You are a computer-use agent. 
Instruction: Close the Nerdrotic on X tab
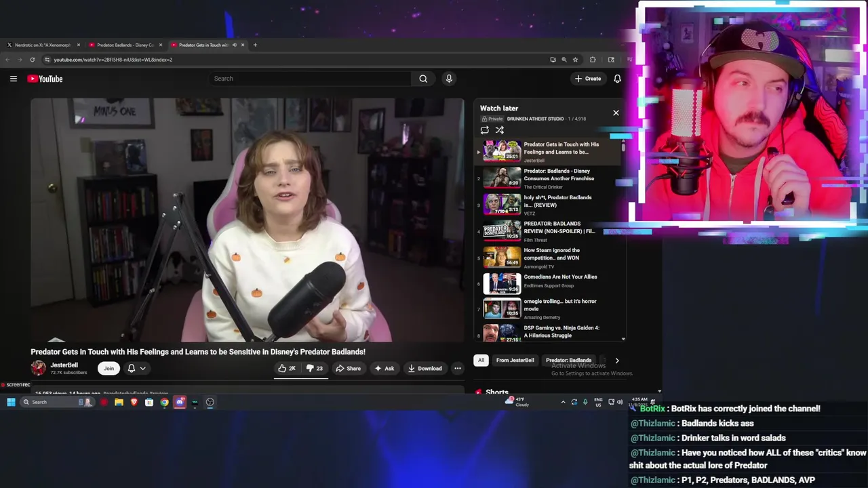pyautogui.click(x=79, y=45)
